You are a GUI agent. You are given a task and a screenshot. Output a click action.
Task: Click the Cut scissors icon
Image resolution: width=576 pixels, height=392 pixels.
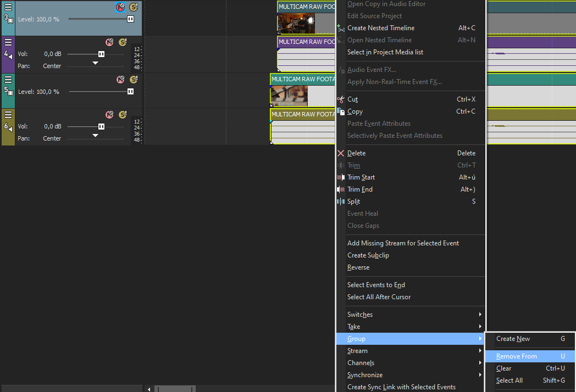pyautogui.click(x=341, y=99)
